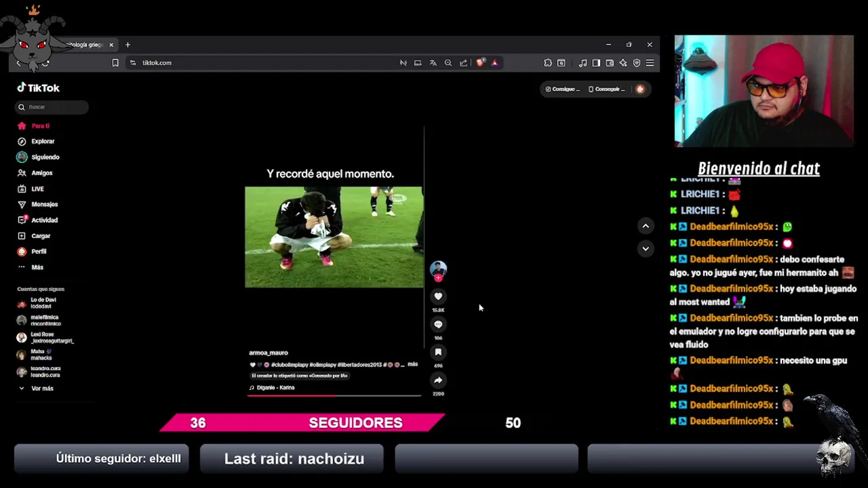The width and height of the screenshot is (868, 488).
Task: Expand Ver más followed accounts
Action: [x=36, y=388]
